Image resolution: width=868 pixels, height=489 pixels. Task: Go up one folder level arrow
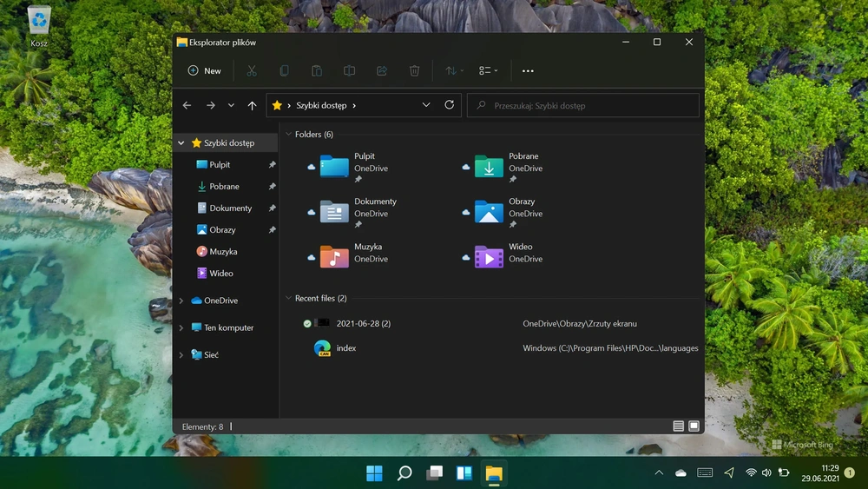point(252,105)
